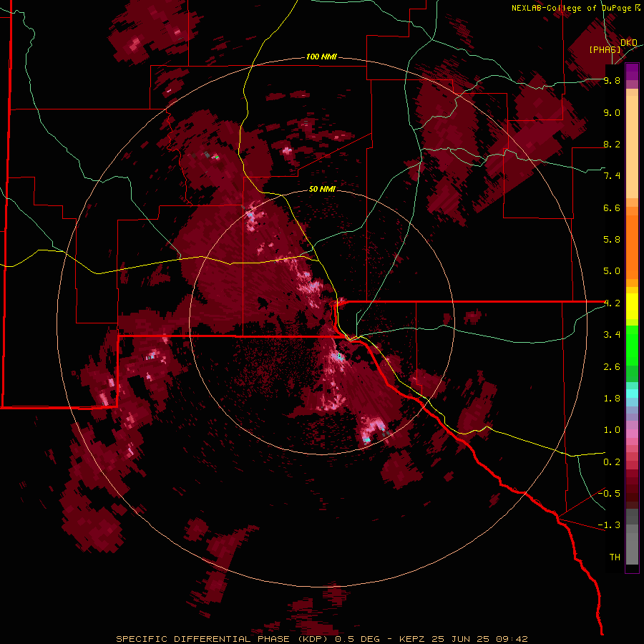Click the yellow swatch on the color bar
644x644 pixels.
tap(632, 306)
